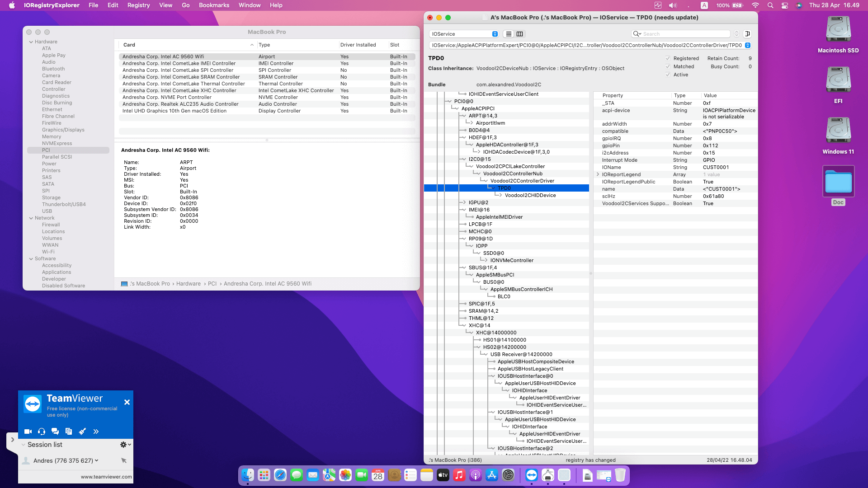Click the pin icon next to Search field
868x488 pixels.
coord(748,34)
